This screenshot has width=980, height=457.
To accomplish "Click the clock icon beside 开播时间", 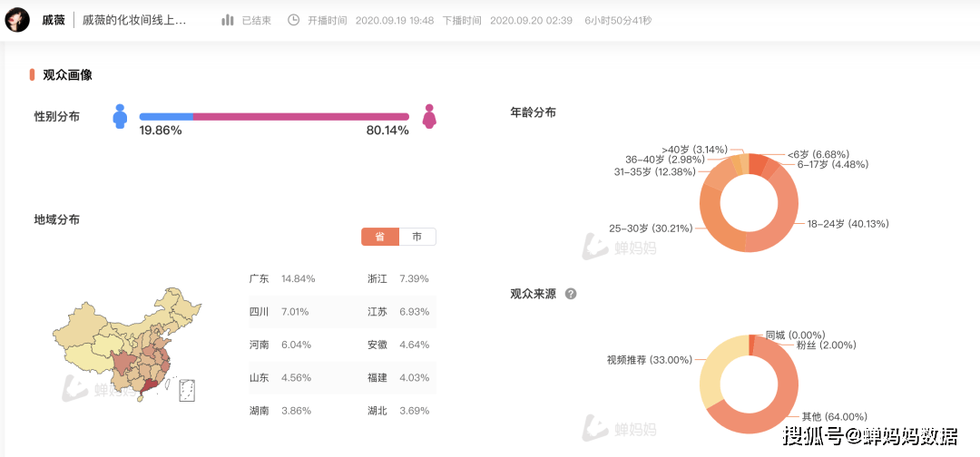I will [x=293, y=20].
